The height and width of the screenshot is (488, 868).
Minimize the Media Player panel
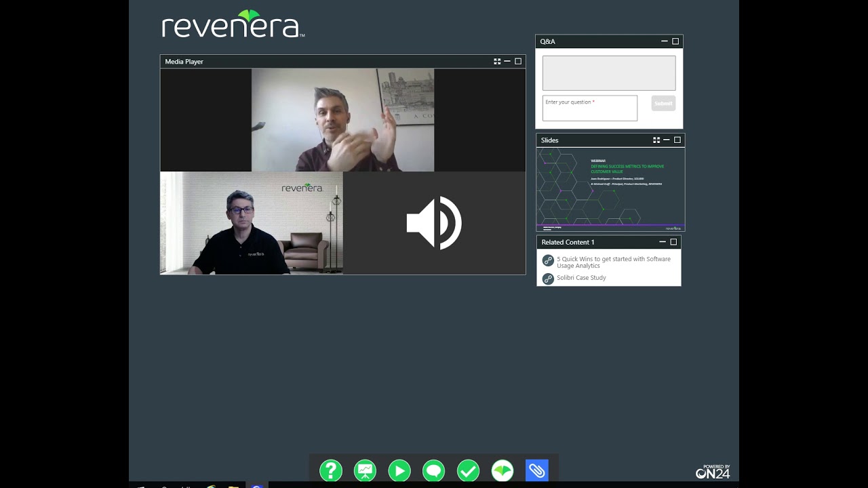tap(507, 61)
